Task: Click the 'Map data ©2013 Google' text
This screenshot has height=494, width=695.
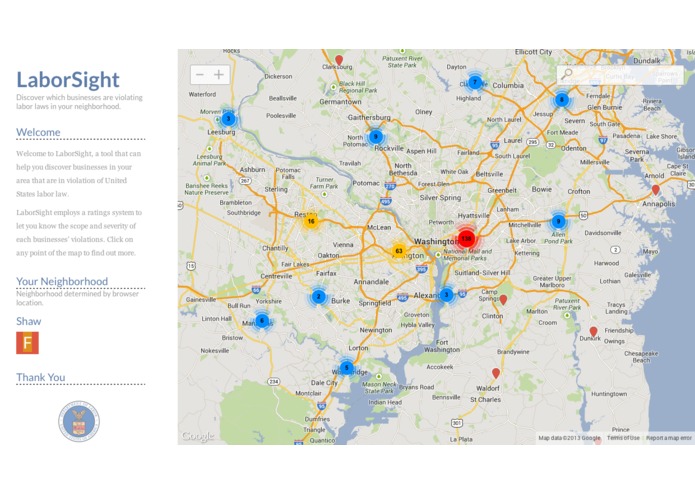Action: 569,438
